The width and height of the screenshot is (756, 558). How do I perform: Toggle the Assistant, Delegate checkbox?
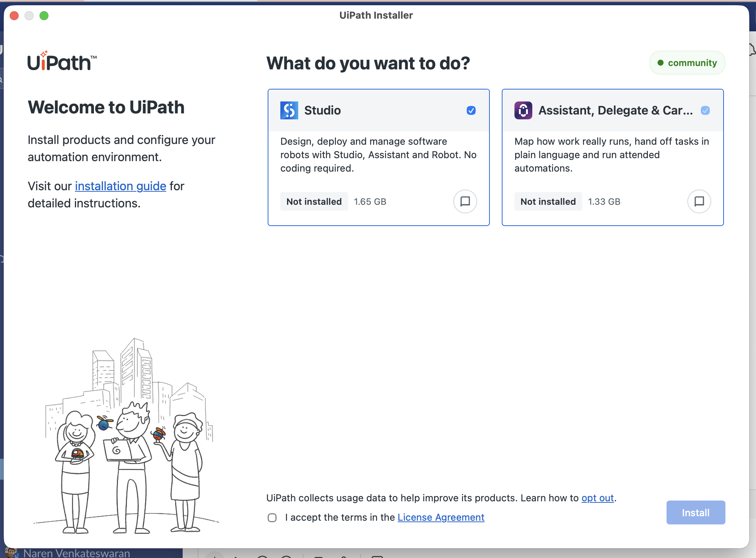click(x=705, y=110)
